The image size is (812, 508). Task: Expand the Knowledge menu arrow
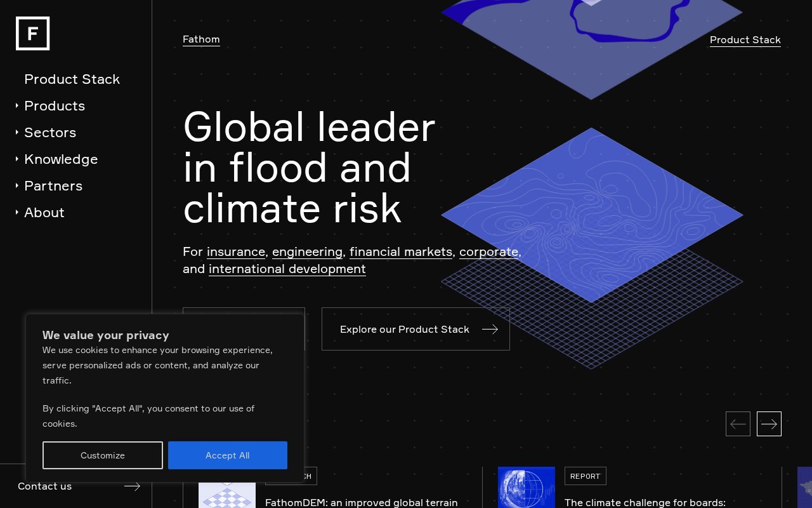coord(17,159)
